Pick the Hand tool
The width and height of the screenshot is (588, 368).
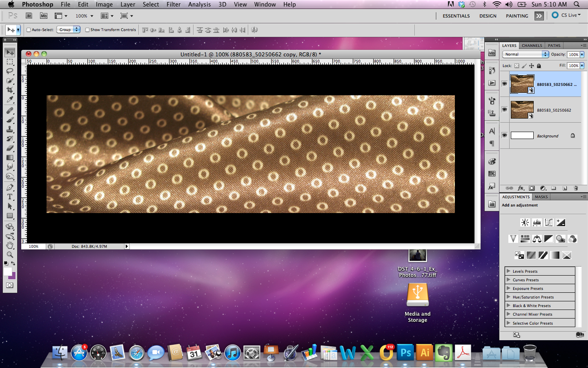coord(10,245)
